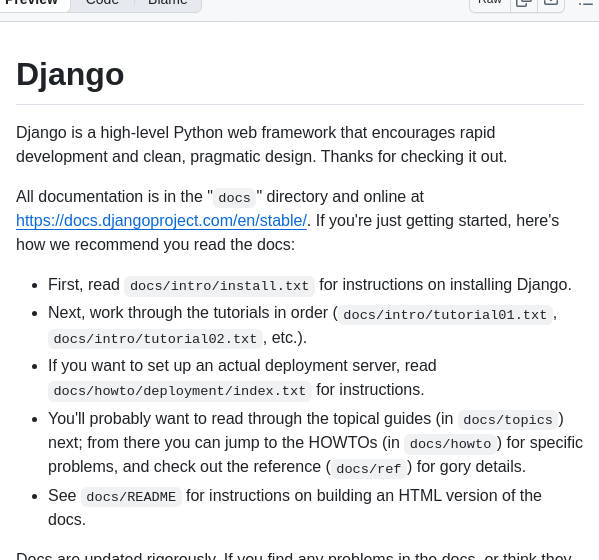
Task: Click docs/intro/install.txt code text
Action: coord(219,286)
